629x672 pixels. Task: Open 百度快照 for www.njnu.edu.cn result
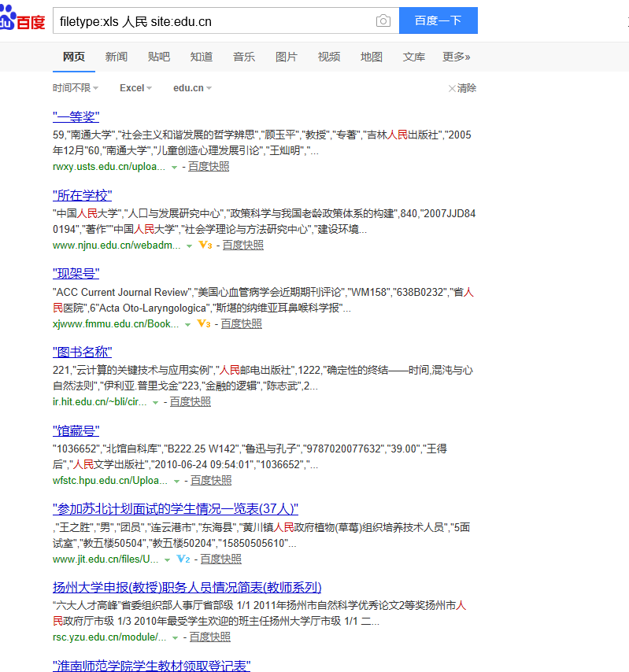[x=243, y=246]
